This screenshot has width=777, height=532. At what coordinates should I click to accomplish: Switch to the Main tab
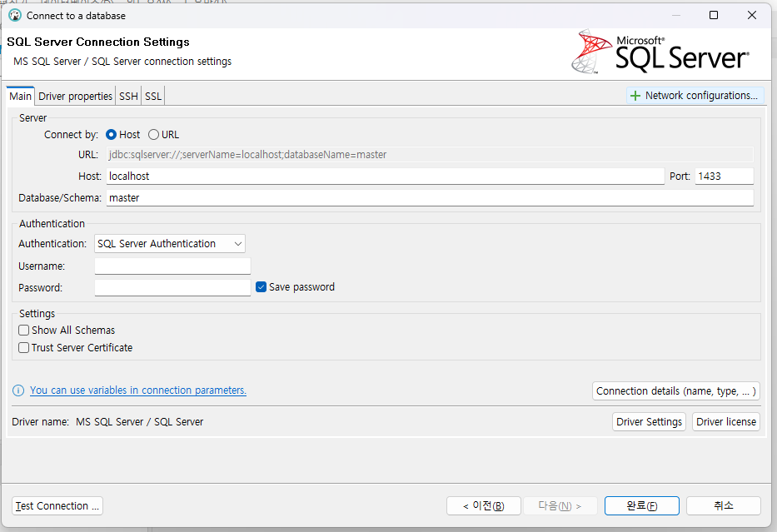click(x=20, y=96)
